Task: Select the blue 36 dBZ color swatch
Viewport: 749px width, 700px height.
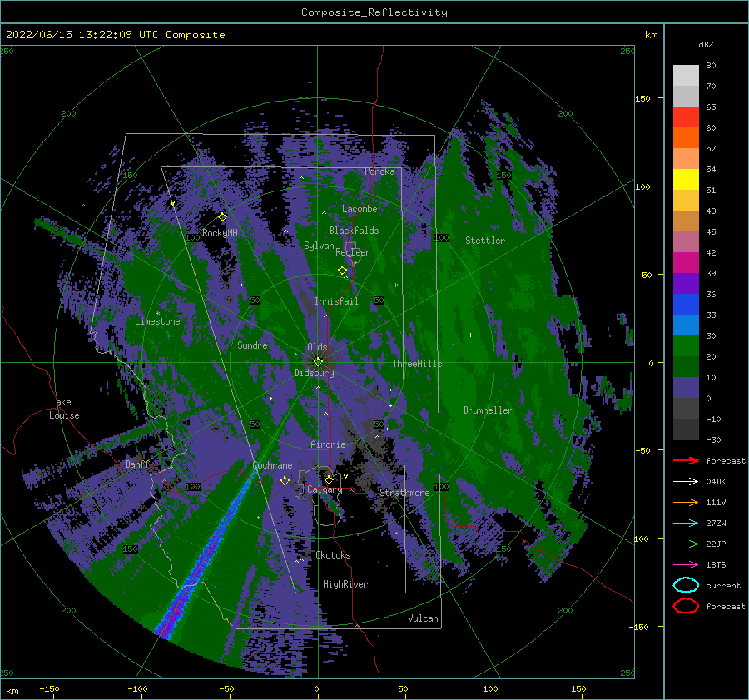Action: pyautogui.click(x=686, y=304)
